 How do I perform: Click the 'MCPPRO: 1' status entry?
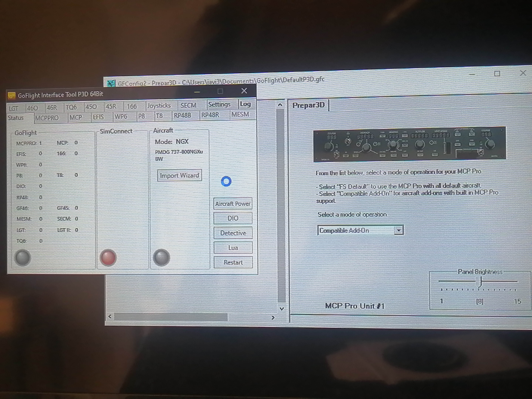click(29, 143)
